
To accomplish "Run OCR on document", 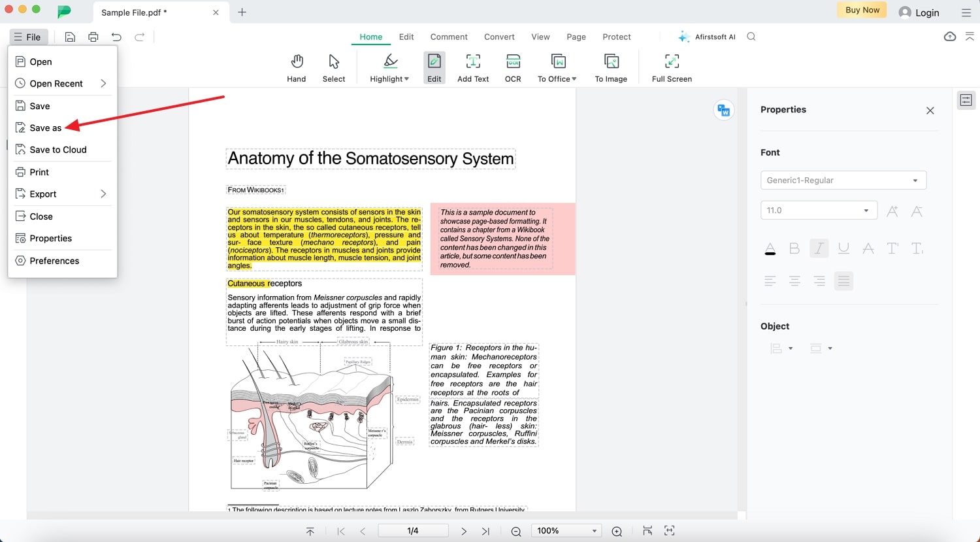I will point(513,68).
